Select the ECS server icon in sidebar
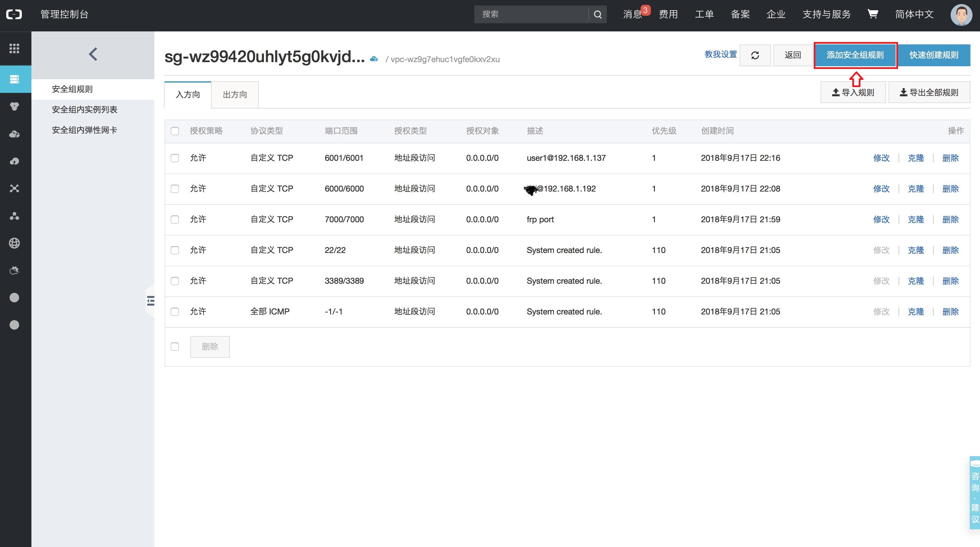 [14, 79]
